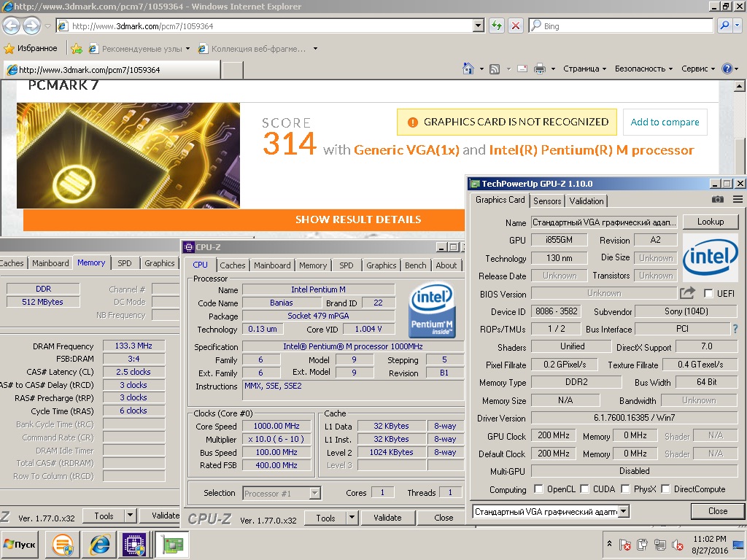Click inside the Bing search field
The height and width of the screenshot is (560, 747).
coord(627,26)
